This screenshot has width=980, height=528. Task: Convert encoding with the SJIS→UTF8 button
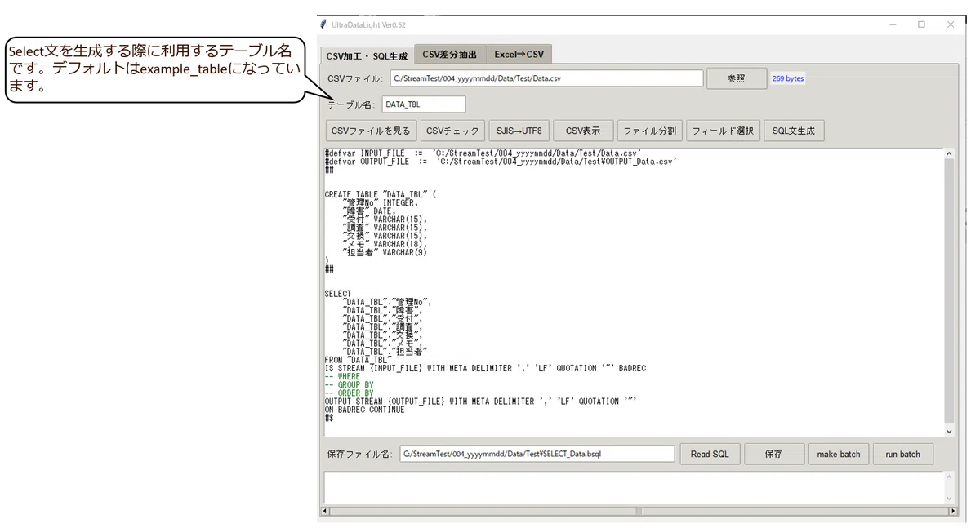click(x=519, y=131)
